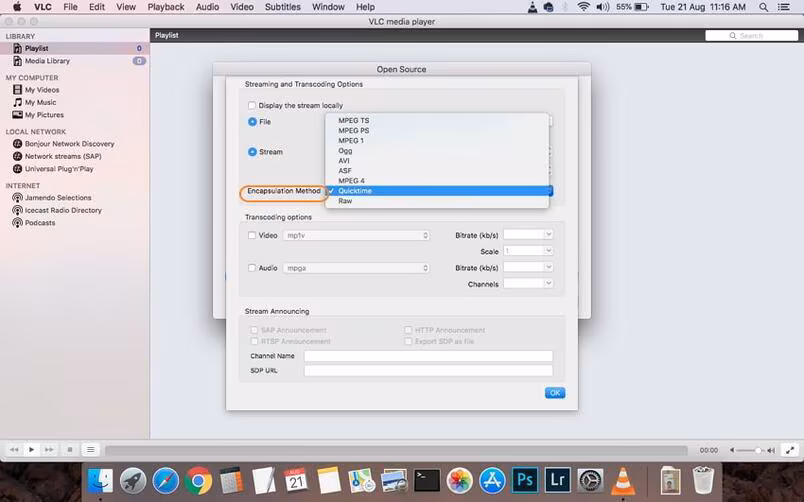Viewport: 804px width, 502px height.
Task: Tick the HTTP Announcement checkbox
Action: [408, 330]
